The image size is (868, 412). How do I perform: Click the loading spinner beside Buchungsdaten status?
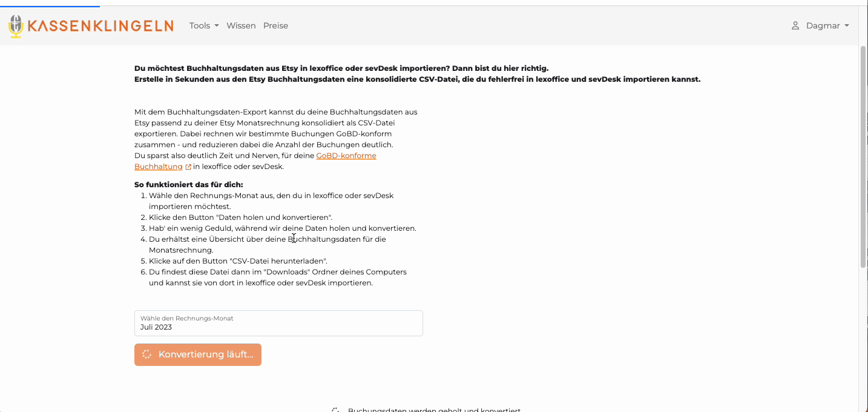(335, 410)
